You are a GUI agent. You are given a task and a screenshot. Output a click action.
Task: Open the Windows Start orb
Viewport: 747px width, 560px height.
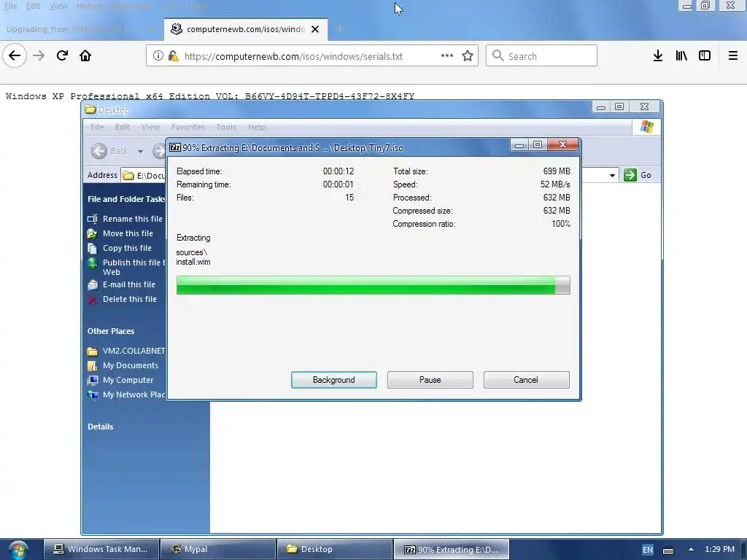[18, 550]
